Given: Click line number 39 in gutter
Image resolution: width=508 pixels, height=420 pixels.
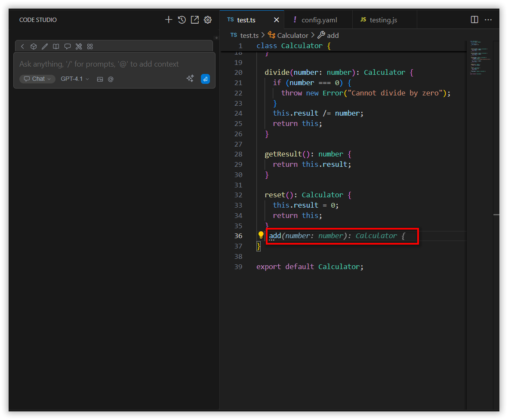Looking at the screenshot, I should coord(238,267).
